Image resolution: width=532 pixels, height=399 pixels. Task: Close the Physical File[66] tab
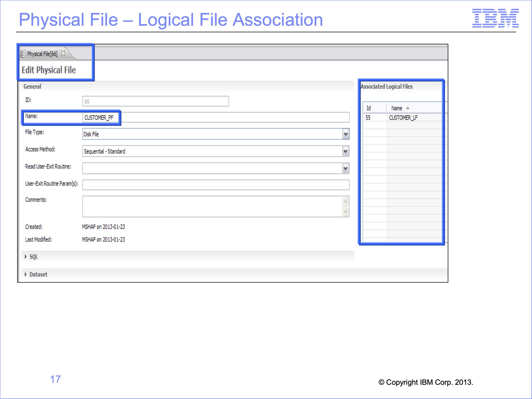click(63, 53)
